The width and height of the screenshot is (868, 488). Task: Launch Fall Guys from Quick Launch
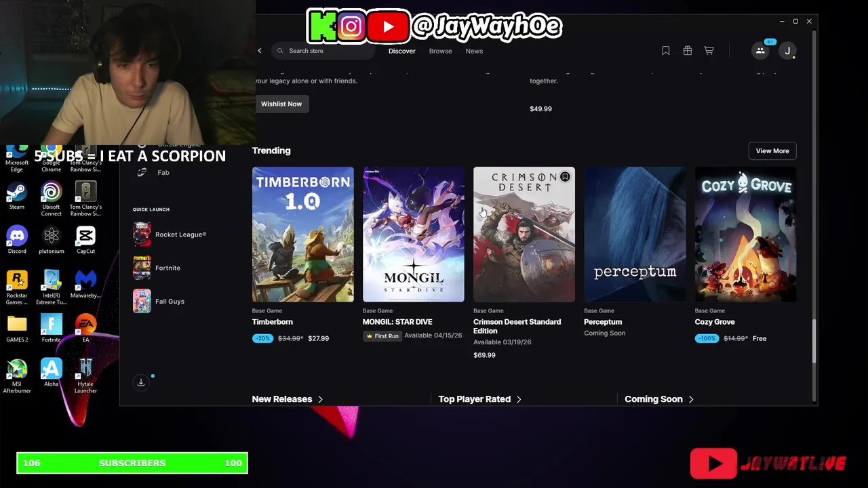click(159, 301)
